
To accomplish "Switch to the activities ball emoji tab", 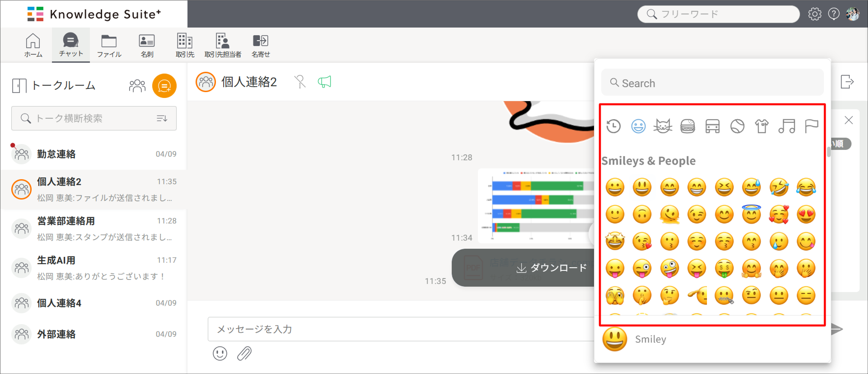I will click(737, 127).
